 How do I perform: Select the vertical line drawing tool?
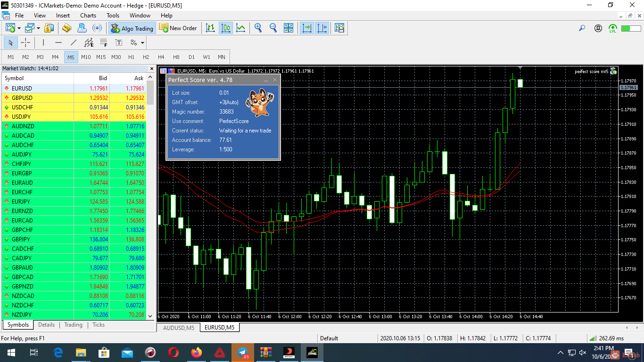(x=43, y=42)
